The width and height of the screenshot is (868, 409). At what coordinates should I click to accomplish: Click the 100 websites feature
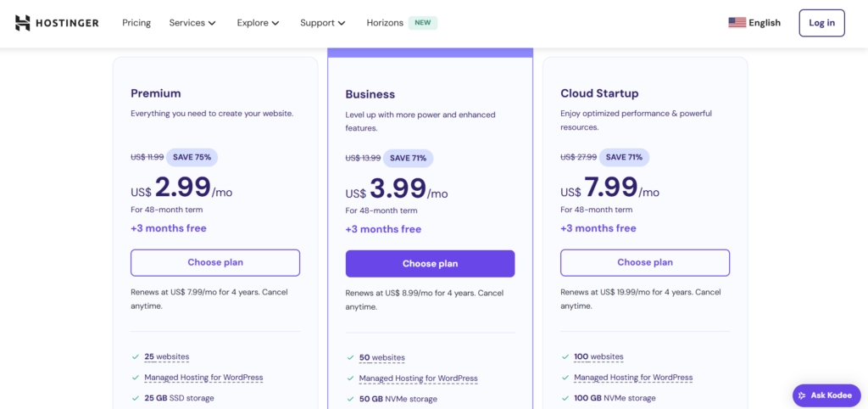pos(598,357)
